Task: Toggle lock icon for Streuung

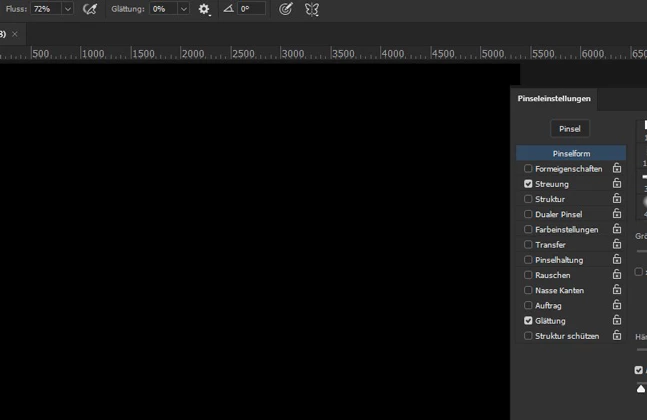Action: click(617, 183)
